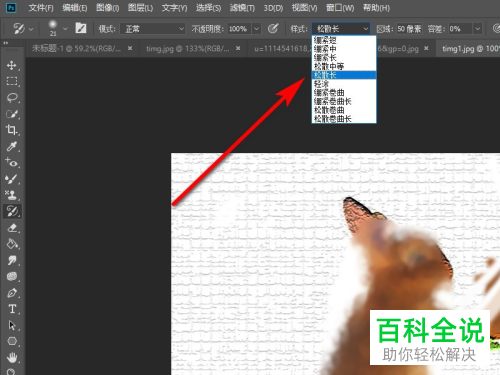The image size is (500, 375).
Task: Choose 绷紧长 from the style list
Action: click(344, 58)
